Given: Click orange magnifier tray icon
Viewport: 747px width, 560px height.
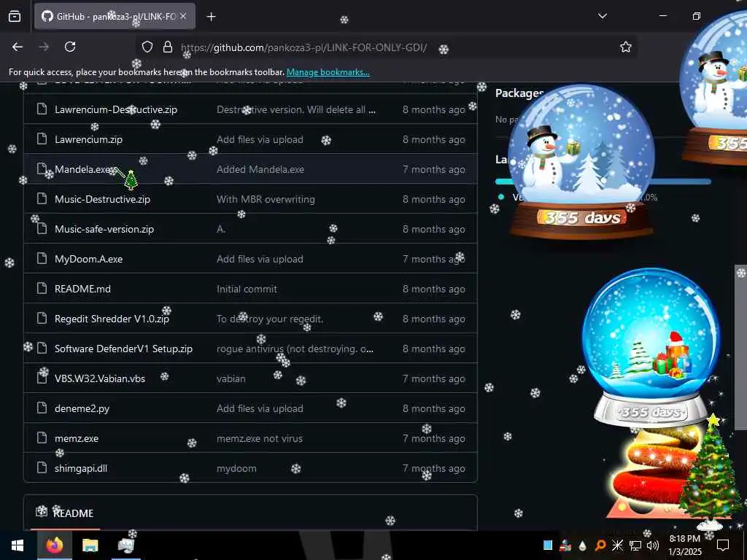Looking at the screenshot, I should 600,545.
